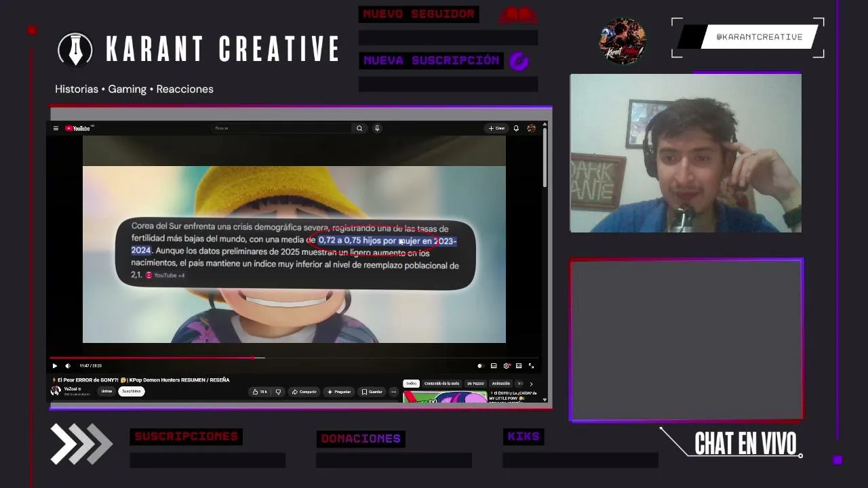868x488 pixels.
Task: Click the CHAT EN VIVO label
Action: pos(745,444)
